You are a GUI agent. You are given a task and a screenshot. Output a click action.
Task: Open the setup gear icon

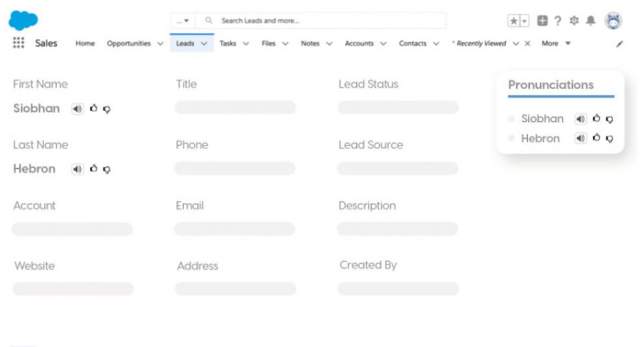[574, 21]
